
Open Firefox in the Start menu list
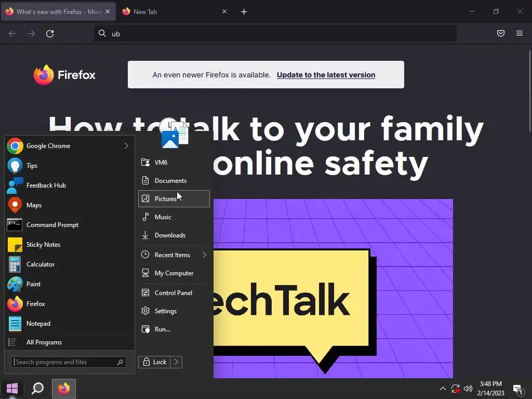point(69,303)
